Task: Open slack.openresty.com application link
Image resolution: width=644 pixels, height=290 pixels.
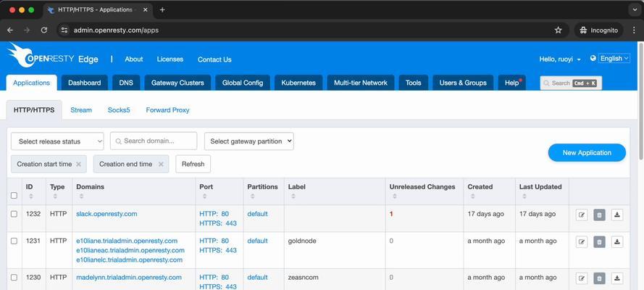Action: coord(106,214)
